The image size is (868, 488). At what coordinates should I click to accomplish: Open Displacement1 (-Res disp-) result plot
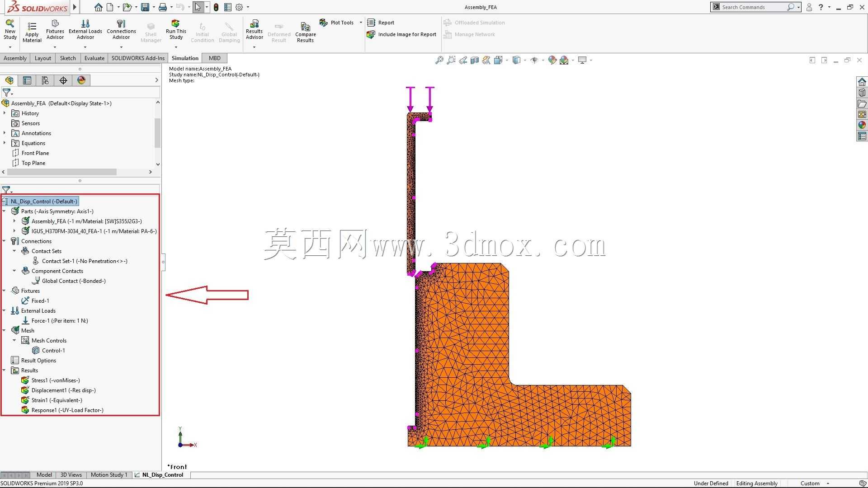point(58,390)
